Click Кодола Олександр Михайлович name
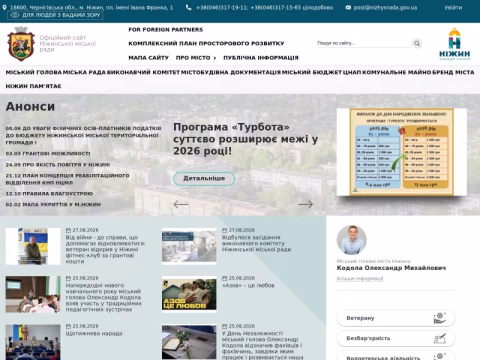The width and height of the screenshot is (480, 360). (x=391, y=268)
